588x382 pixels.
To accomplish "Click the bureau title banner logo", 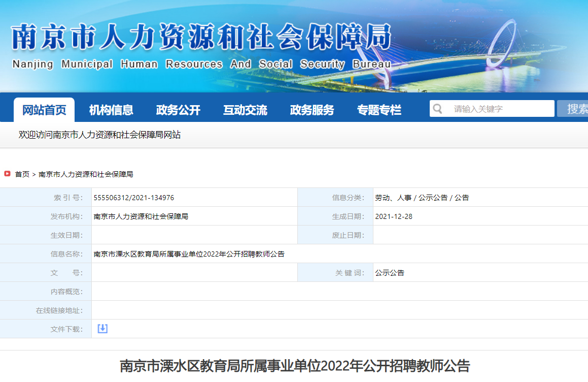I will [x=202, y=37].
